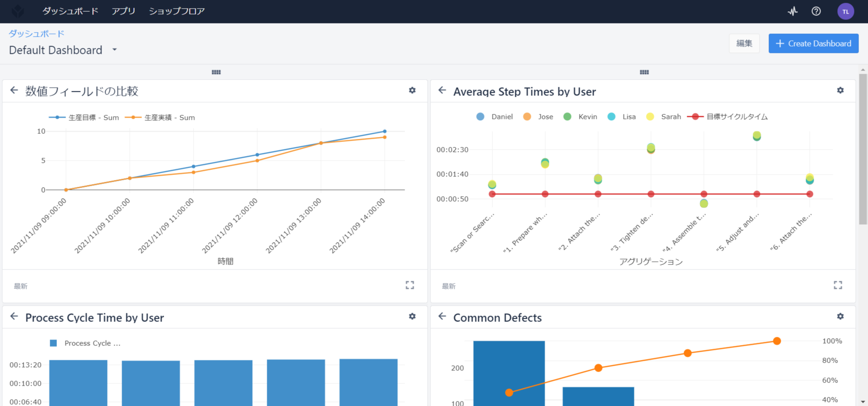Click gear icon on Process Cycle Time panel
Image resolution: width=868 pixels, height=406 pixels.
point(412,316)
